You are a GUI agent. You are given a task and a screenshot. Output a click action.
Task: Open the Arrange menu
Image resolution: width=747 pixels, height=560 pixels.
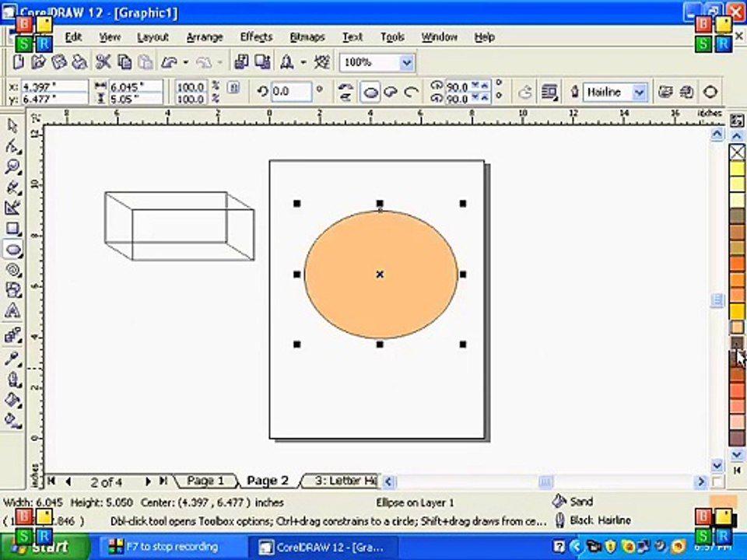pyautogui.click(x=205, y=37)
